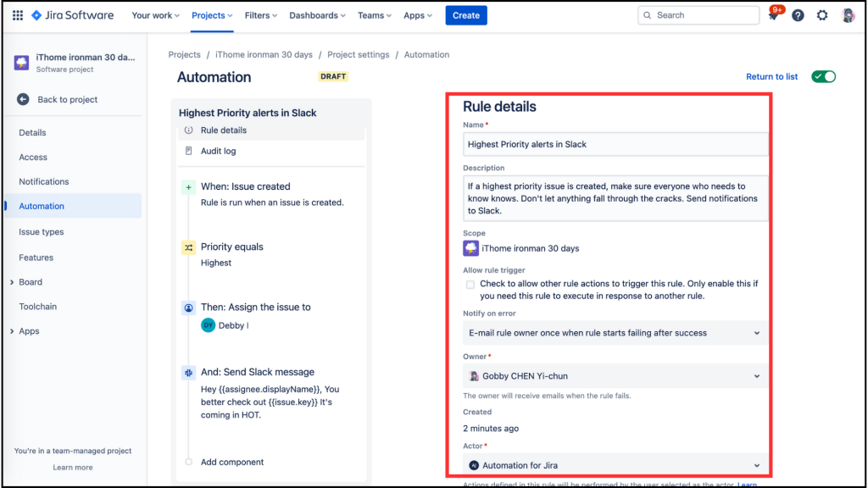Open the notifications bell icon
The image size is (868, 488).
click(773, 15)
